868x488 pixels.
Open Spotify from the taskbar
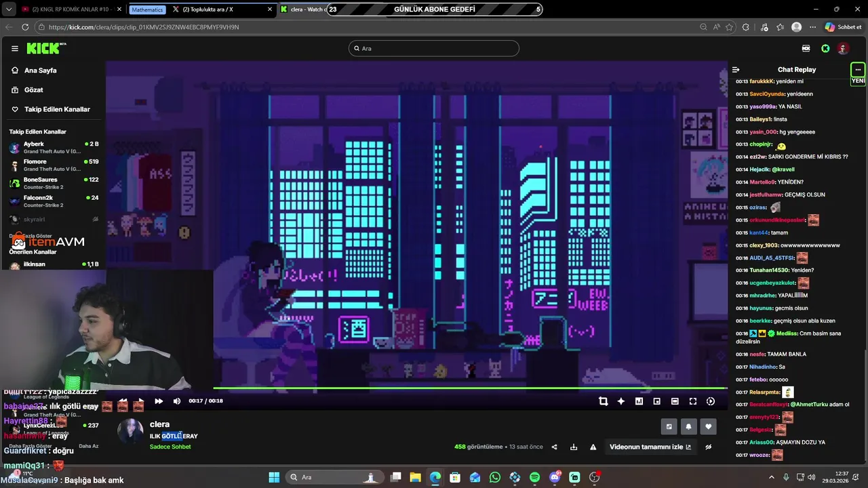534,477
